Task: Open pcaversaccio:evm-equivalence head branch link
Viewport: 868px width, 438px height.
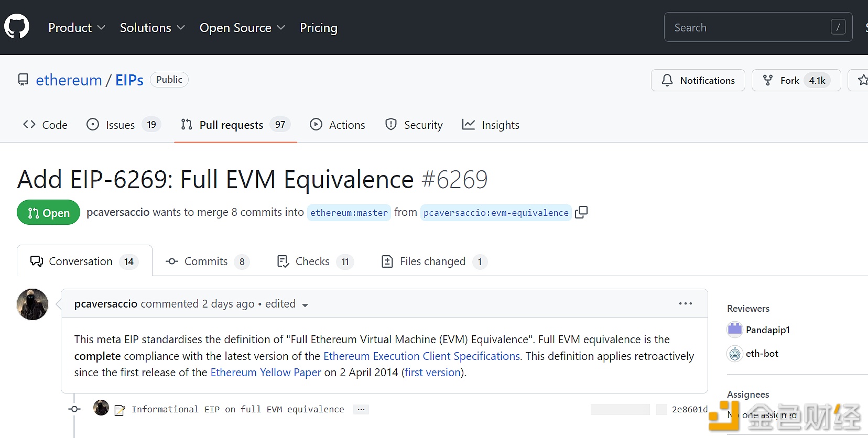Action: coord(496,213)
